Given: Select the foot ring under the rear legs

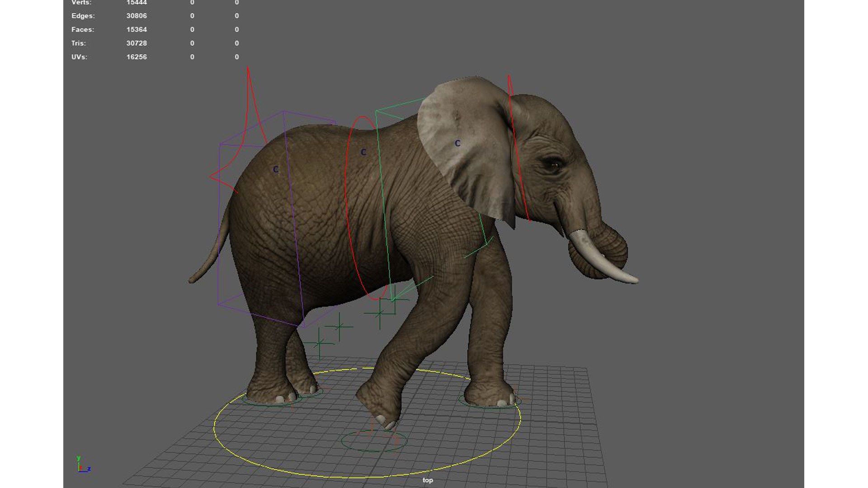Looking at the screenshot, I should 271,401.
